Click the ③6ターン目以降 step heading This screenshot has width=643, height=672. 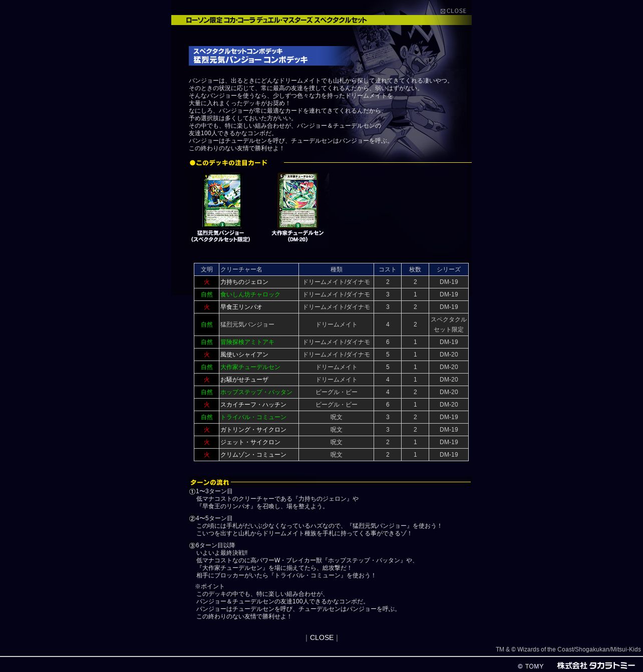click(x=212, y=545)
